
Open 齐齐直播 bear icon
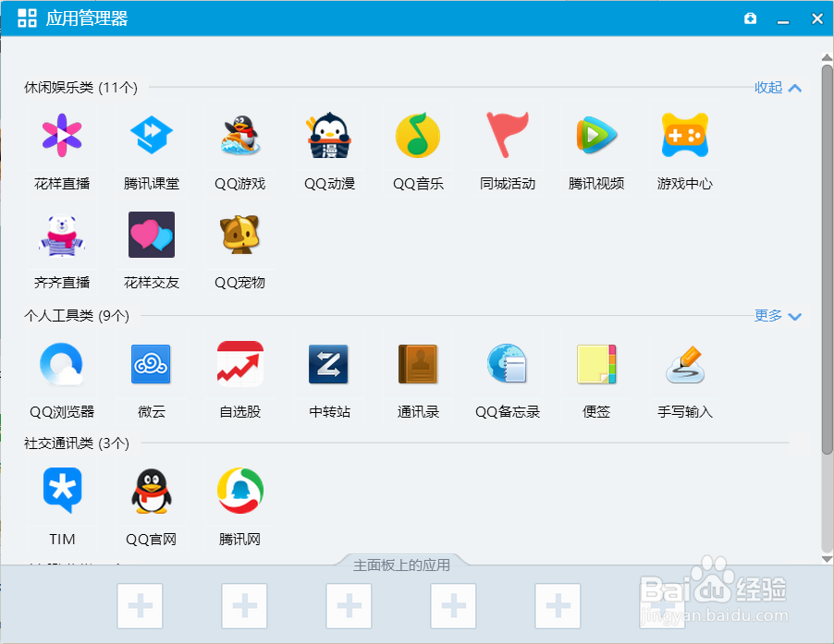pos(62,235)
